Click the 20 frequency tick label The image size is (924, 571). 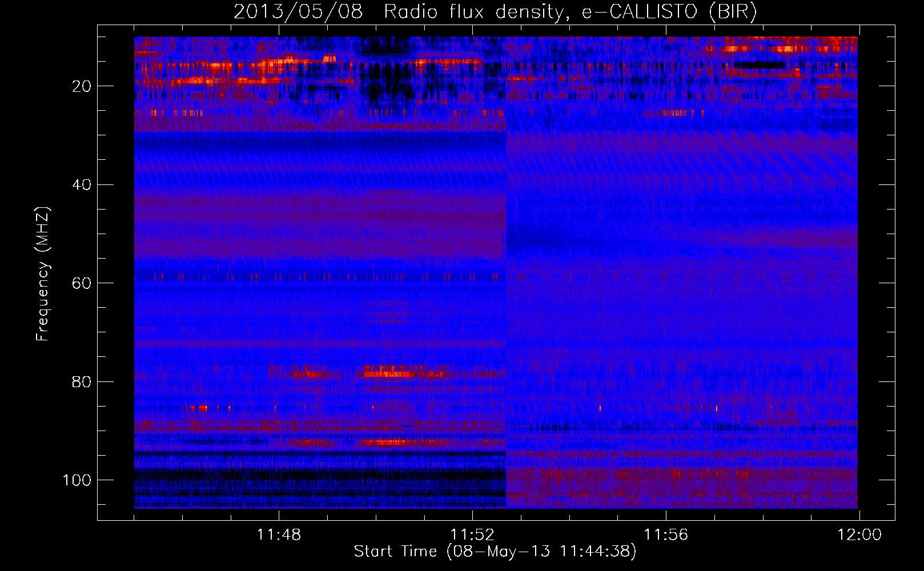pyautogui.click(x=82, y=86)
